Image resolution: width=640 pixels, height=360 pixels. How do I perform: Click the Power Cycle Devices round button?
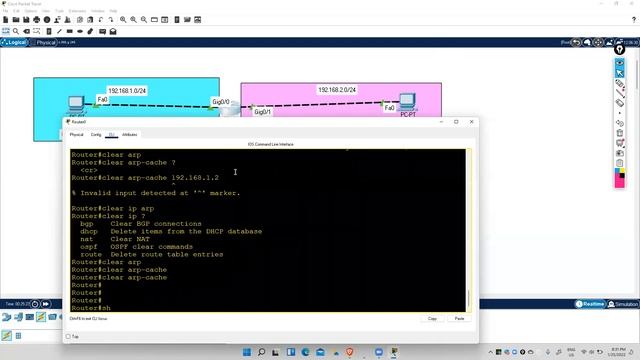pyautogui.click(x=35, y=304)
